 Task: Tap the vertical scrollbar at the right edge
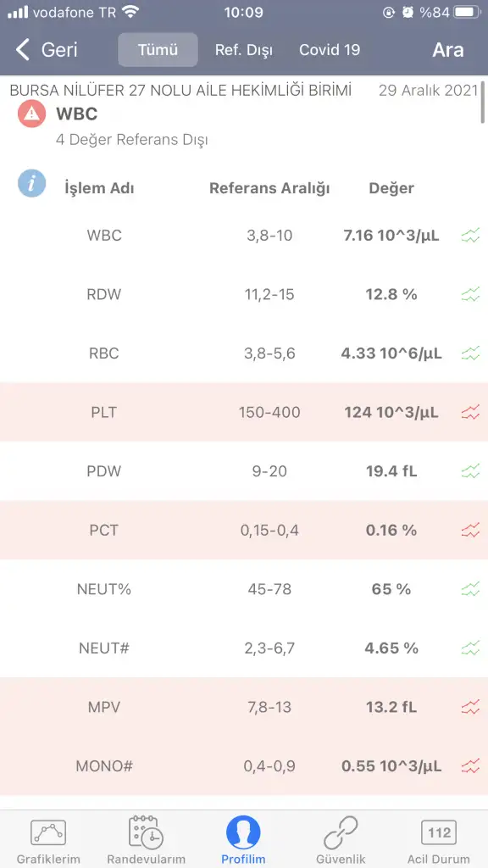483,102
